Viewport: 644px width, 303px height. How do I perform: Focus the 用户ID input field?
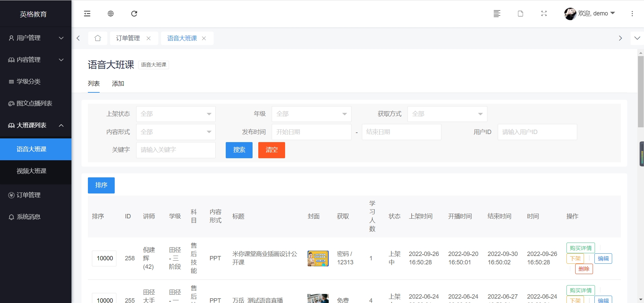537,132
